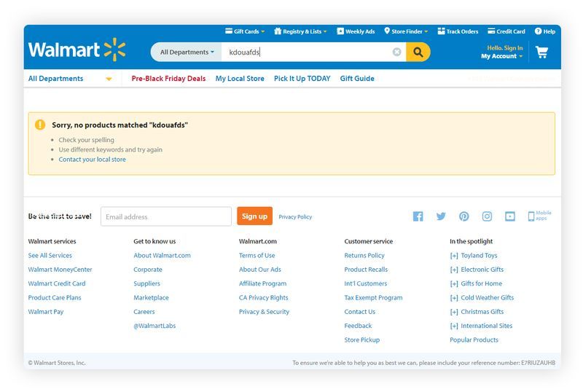The width and height of the screenshot is (583, 392).
Task: Click the Credit Card link in header
Action: [506, 31]
